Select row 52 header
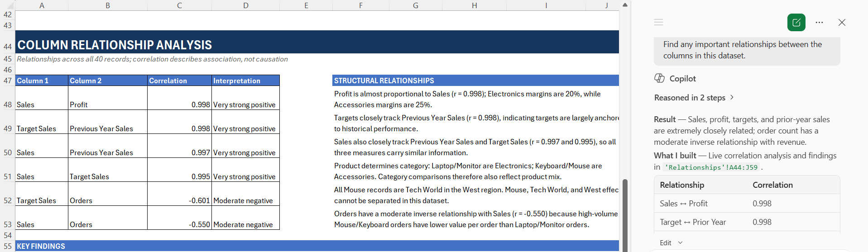The width and height of the screenshot is (868, 252). 8,194
